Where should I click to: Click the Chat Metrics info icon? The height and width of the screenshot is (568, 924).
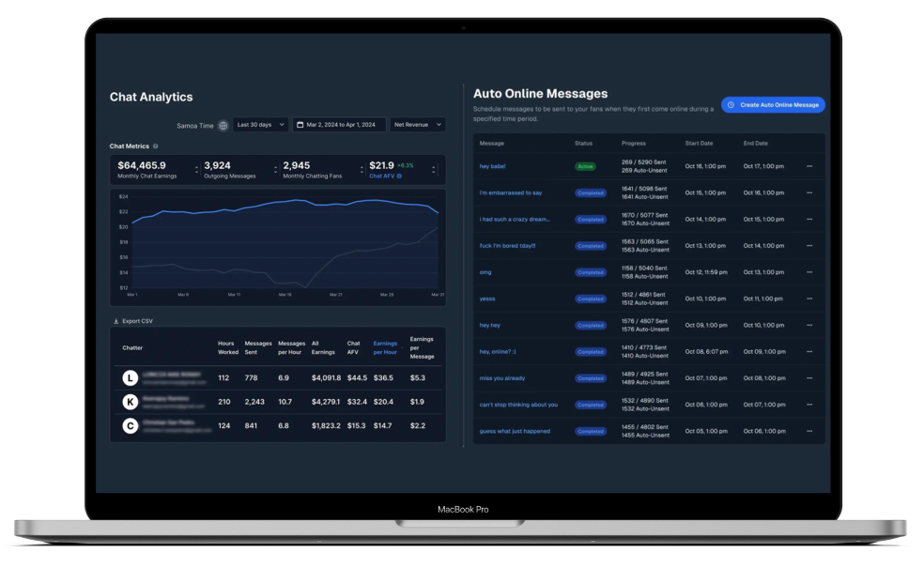pos(156,146)
